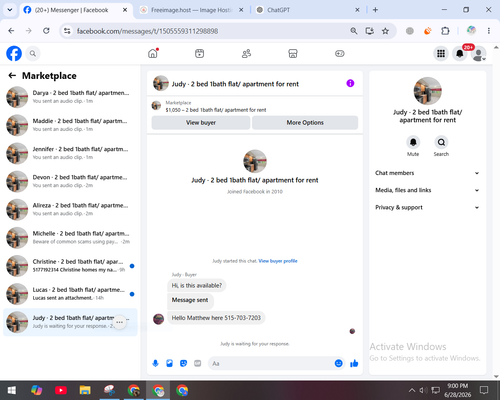Image resolution: width=500 pixels, height=400 pixels.
Task: Open the Maddie apartment conversation
Action: (x=70, y=125)
